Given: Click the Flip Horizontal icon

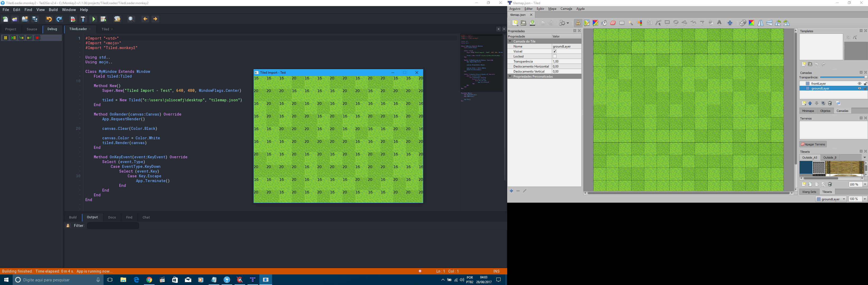Looking at the screenshot, I should (760, 23).
